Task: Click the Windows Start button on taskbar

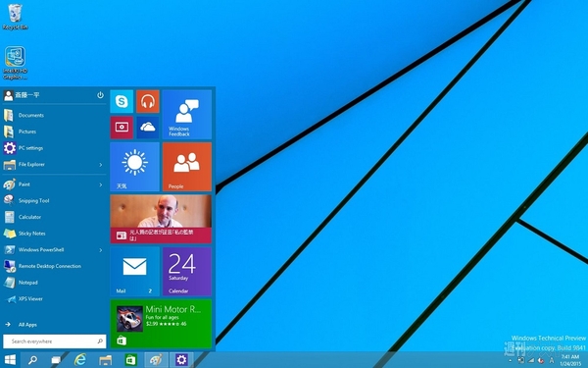Action: [x=10, y=360]
